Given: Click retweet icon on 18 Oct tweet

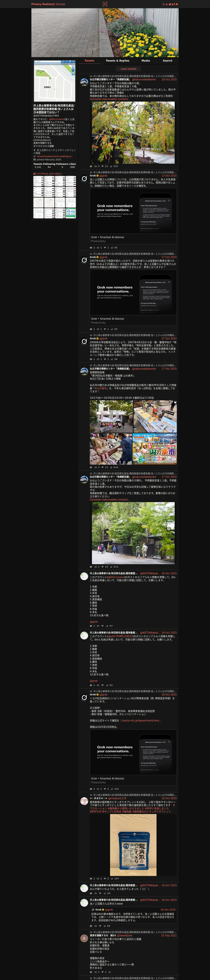Looking at the screenshot, I should [x=96, y=166].
